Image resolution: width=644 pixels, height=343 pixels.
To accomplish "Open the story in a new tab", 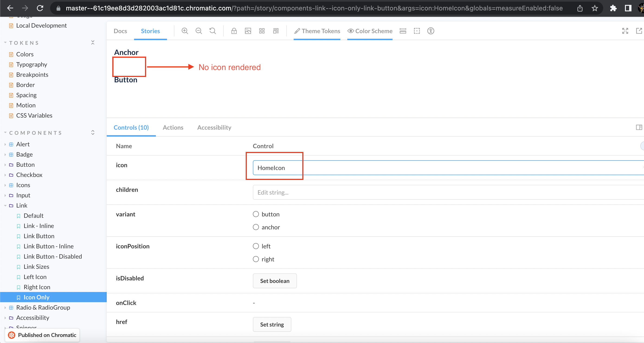I will (639, 31).
